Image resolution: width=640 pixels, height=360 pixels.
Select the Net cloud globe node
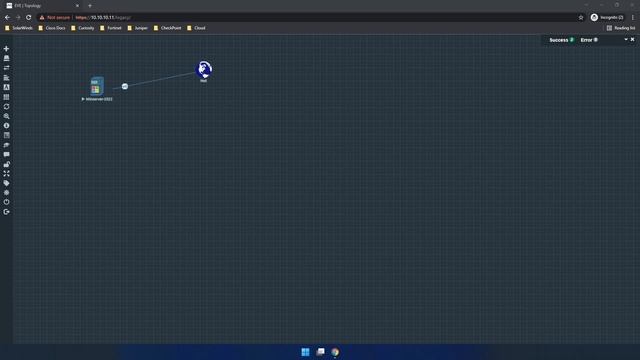coord(204,69)
